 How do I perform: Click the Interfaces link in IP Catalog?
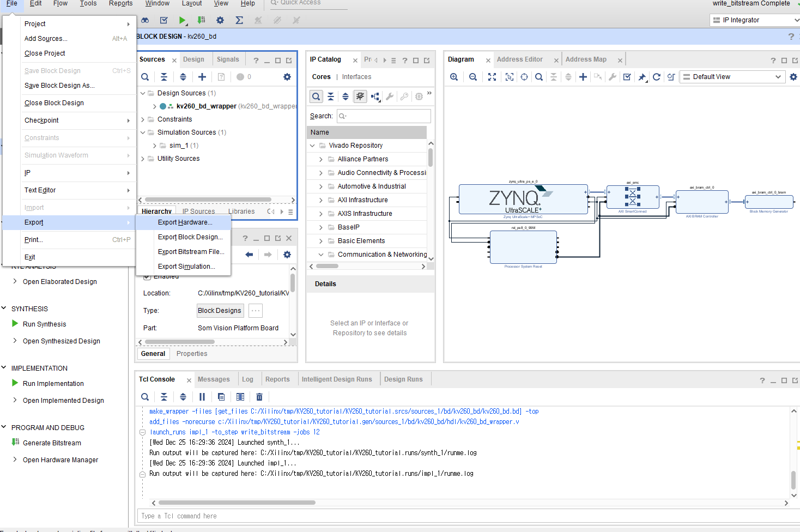coord(356,77)
